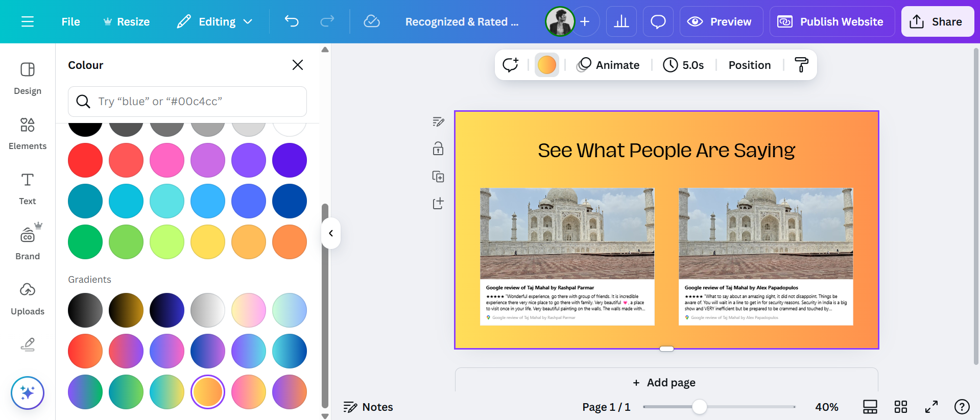
Task: Click the undo arrow
Action: tap(292, 21)
